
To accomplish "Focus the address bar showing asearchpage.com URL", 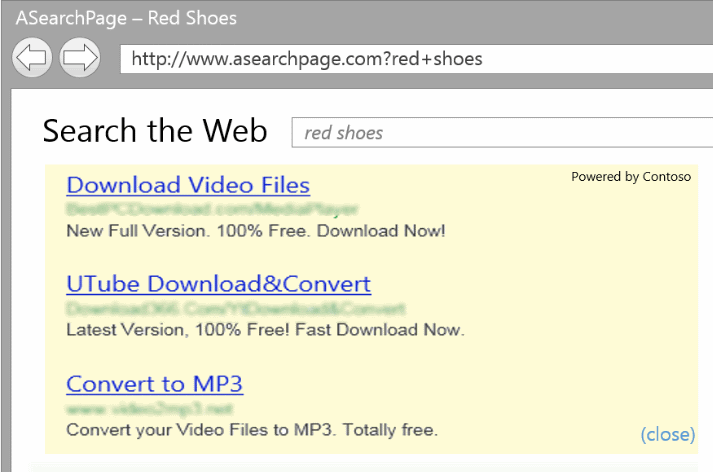I will (x=417, y=59).
